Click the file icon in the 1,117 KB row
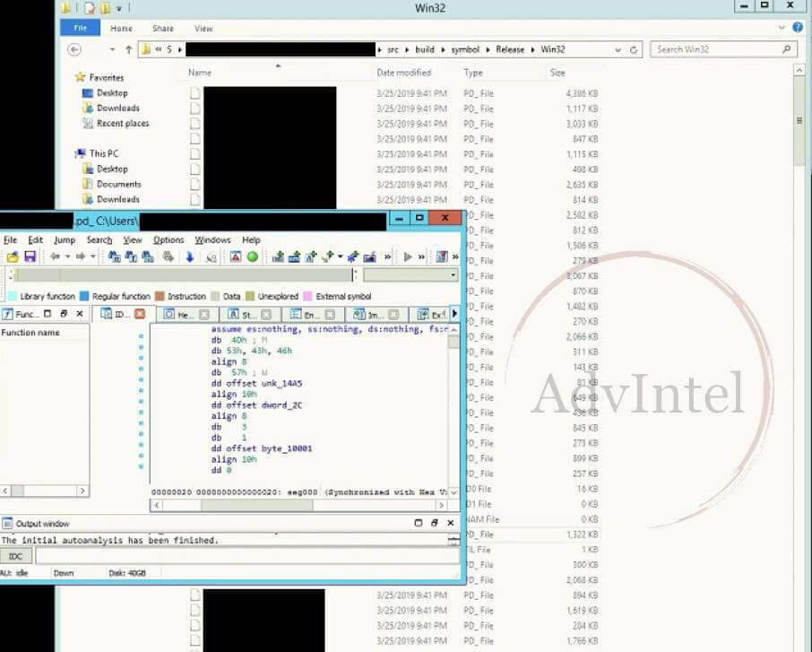The height and width of the screenshot is (652, 812). point(194,109)
